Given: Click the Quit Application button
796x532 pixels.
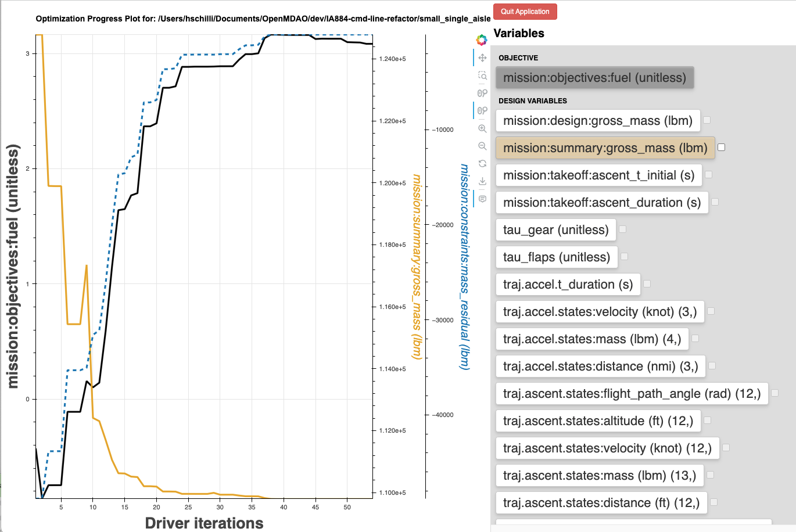Looking at the screenshot, I should pyautogui.click(x=525, y=12).
